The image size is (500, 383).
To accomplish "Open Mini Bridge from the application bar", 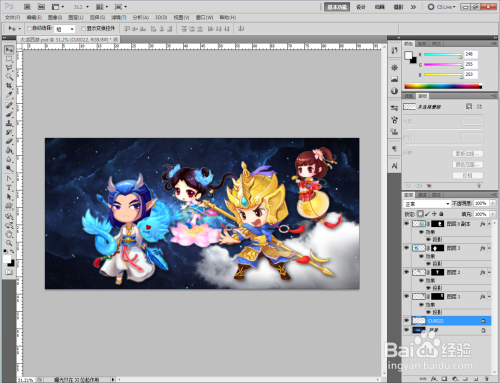I will [41, 7].
